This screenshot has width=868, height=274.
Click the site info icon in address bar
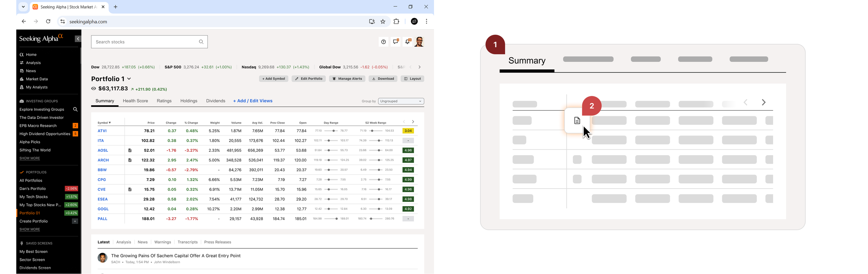coord(62,22)
